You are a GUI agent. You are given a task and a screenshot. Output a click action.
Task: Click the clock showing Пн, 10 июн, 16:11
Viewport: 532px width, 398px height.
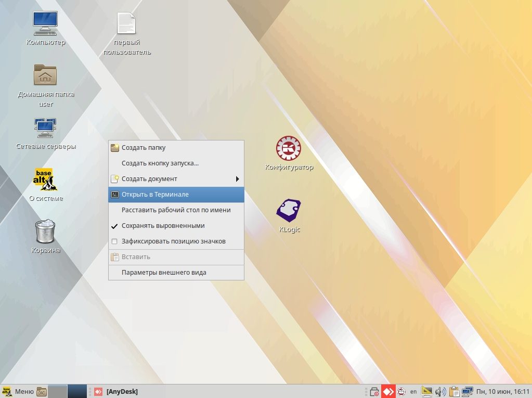pos(503,391)
